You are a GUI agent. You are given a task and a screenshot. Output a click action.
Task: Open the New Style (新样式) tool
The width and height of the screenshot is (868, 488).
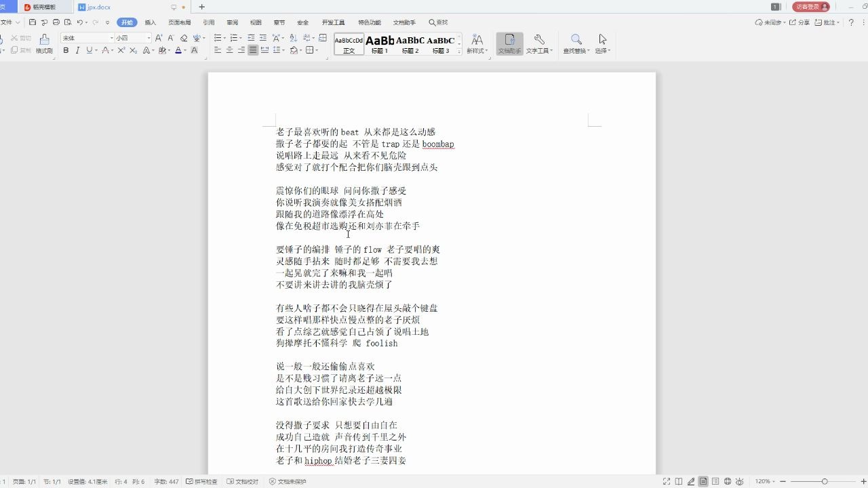(x=477, y=43)
